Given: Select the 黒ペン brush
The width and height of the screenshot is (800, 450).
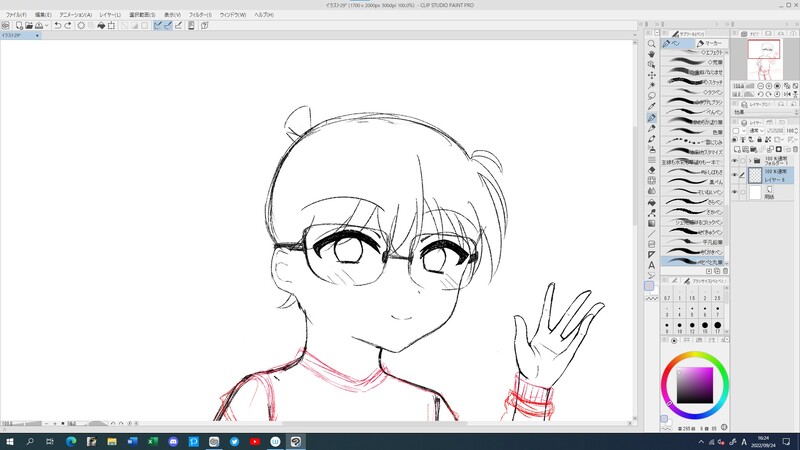Looking at the screenshot, I should click(693, 182).
